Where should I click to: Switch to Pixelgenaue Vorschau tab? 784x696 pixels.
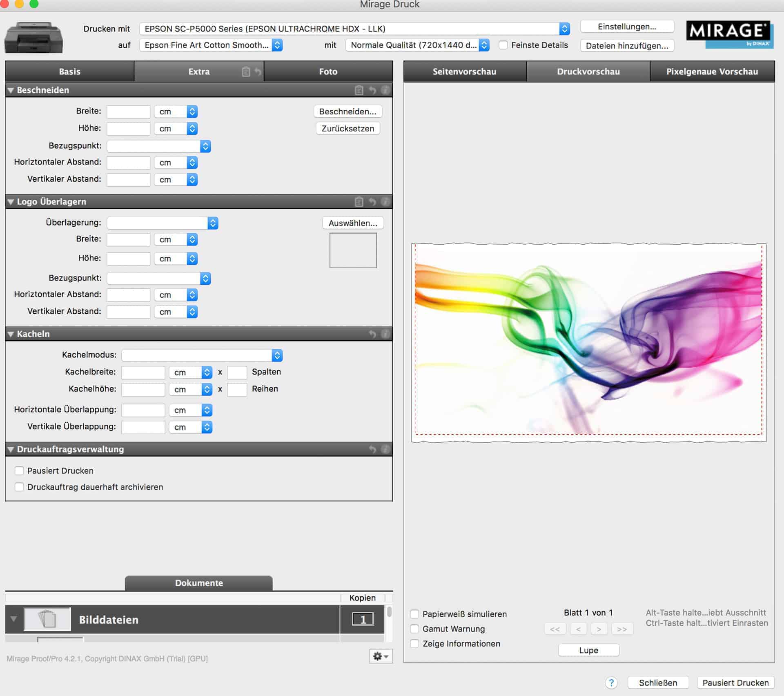712,71
